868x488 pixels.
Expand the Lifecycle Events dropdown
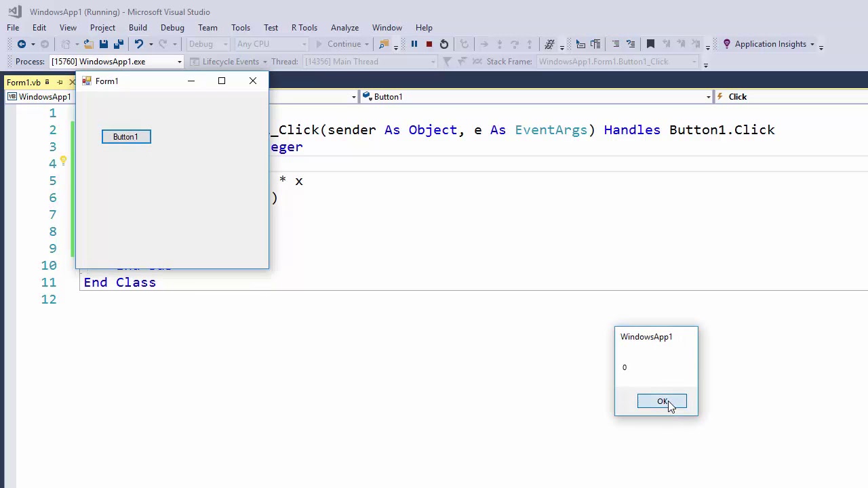(x=264, y=62)
